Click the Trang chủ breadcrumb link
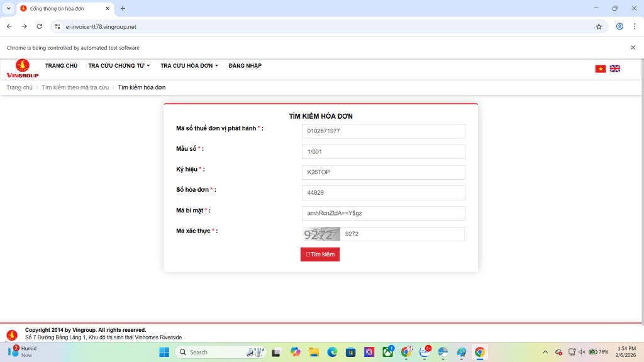The width and height of the screenshot is (644, 362). coord(19,87)
